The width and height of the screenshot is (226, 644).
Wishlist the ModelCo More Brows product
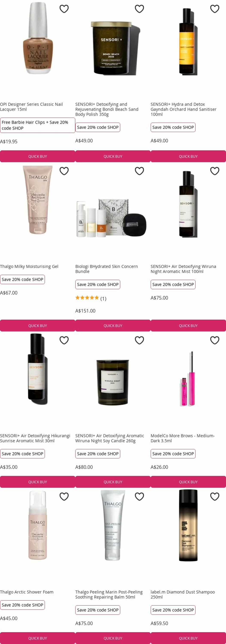[x=214, y=340]
